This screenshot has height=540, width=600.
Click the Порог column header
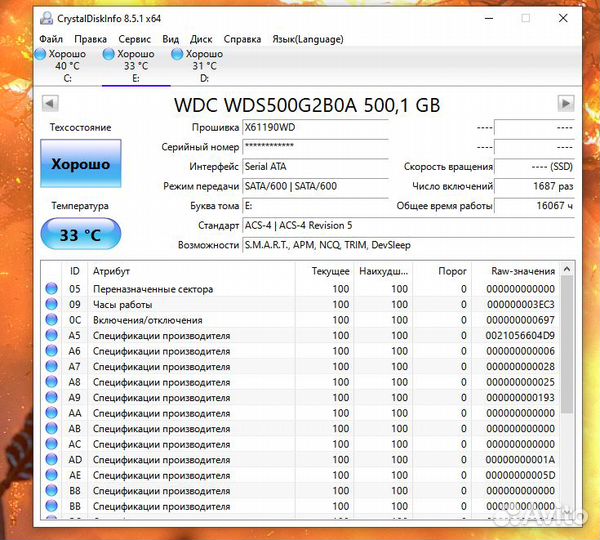(x=442, y=271)
